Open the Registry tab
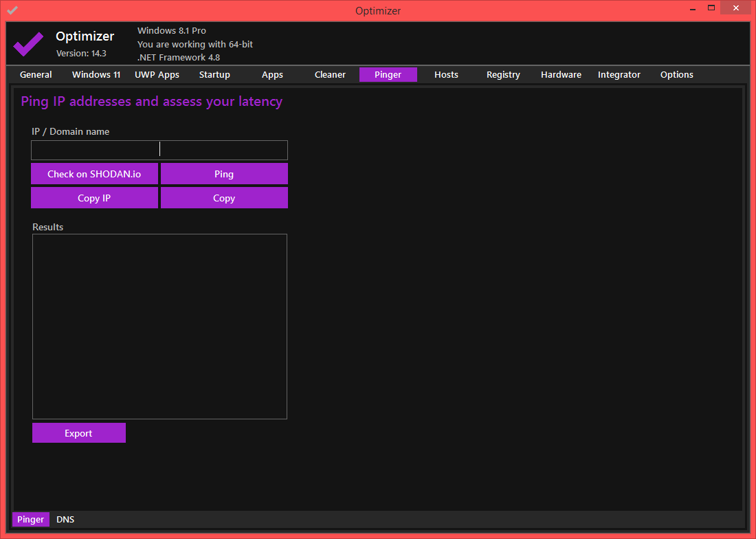This screenshot has height=539, width=756. (503, 74)
